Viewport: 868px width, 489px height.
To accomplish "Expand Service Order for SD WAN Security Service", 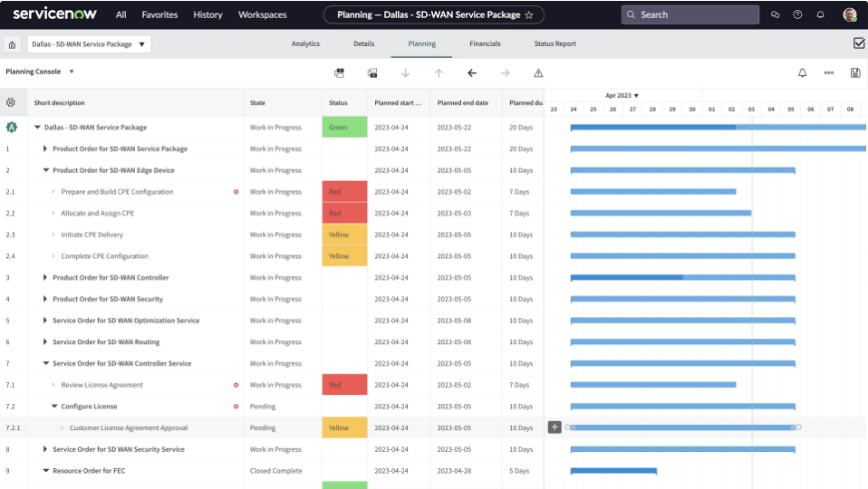I will pyautogui.click(x=44, y=449).
